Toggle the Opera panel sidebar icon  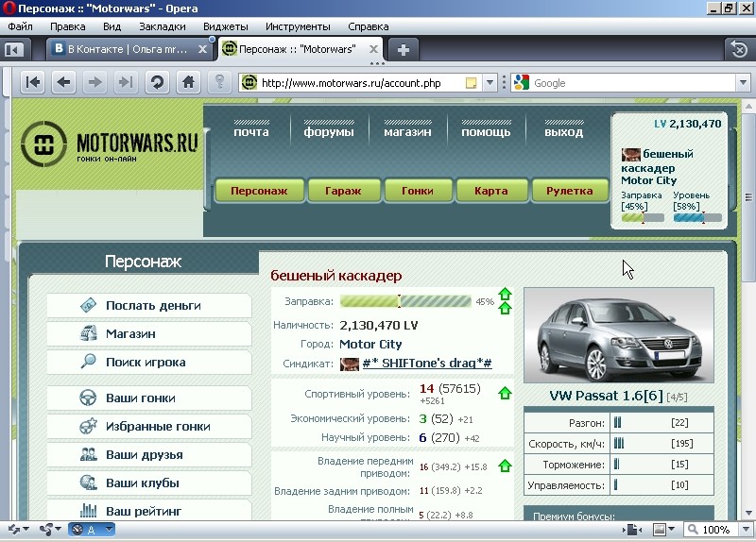(x=15, y=49)
